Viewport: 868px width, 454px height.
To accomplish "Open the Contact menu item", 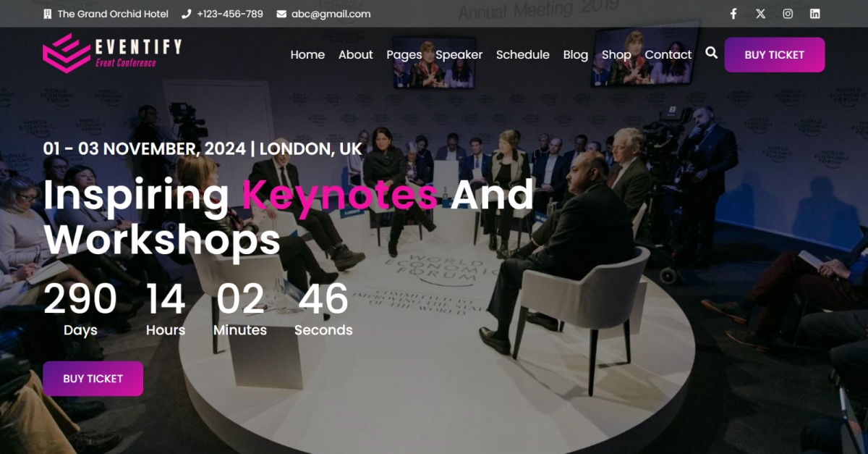I will tap(668, 55).
